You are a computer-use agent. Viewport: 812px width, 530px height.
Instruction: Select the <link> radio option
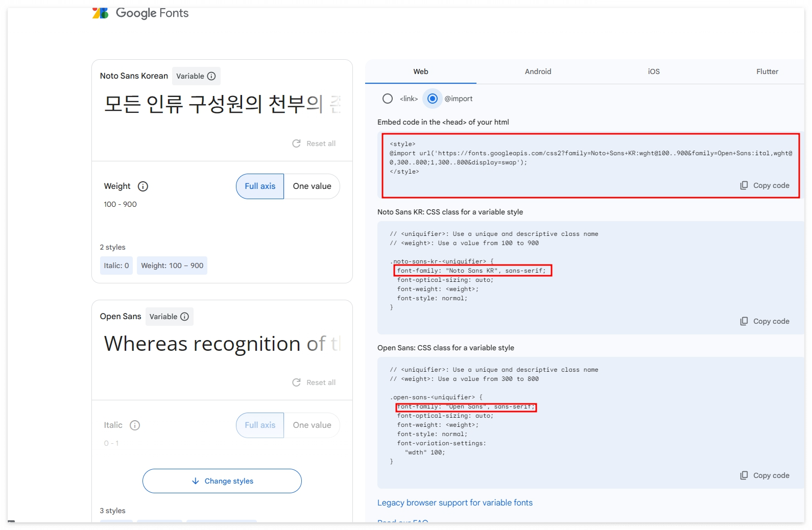[x=388, y=99]
